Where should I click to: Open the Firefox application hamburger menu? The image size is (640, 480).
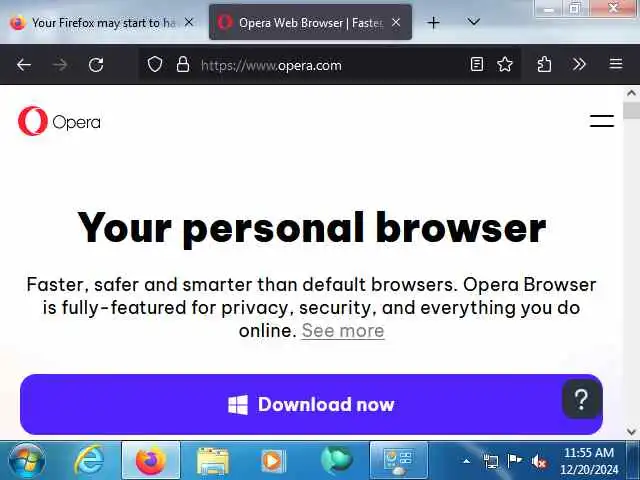pos(616,64)
